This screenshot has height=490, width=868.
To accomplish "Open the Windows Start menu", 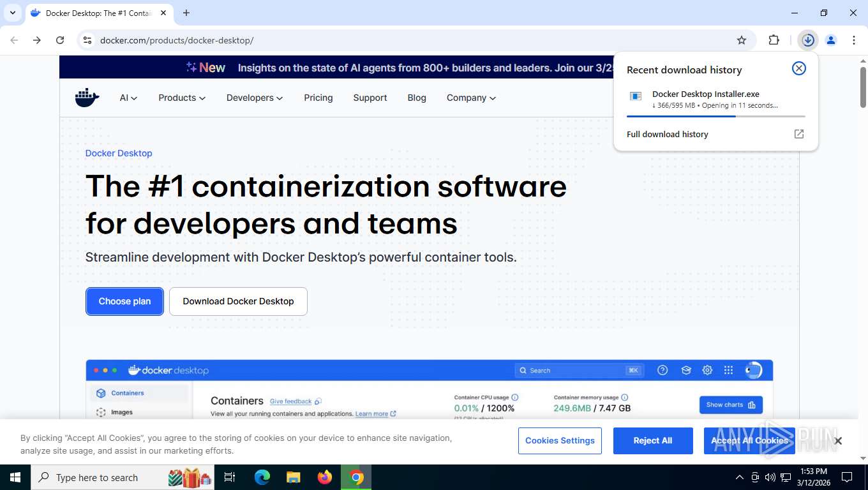I will [x=15, y=477].
